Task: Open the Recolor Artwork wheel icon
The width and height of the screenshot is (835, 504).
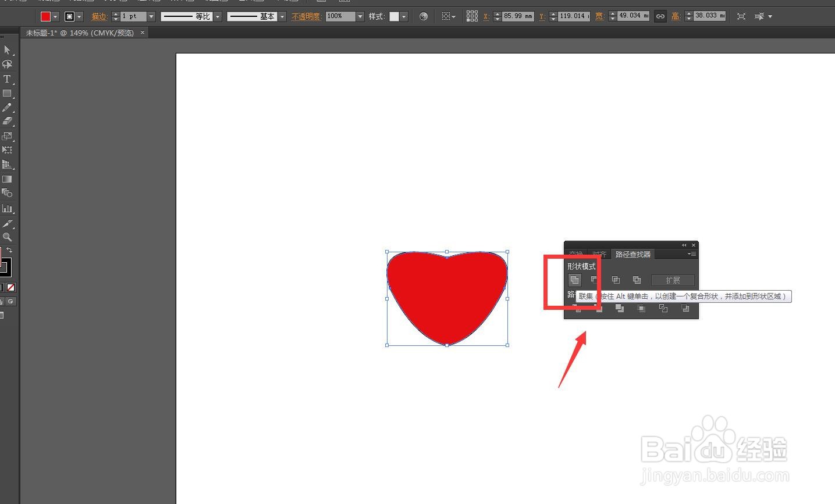Action: pyautogui.click(x=424, y=16)
